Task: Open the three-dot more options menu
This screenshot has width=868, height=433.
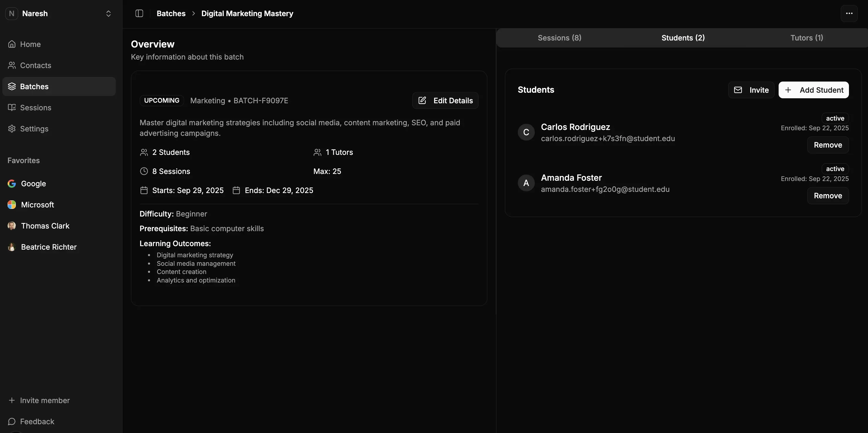Action: pos(849,13)
